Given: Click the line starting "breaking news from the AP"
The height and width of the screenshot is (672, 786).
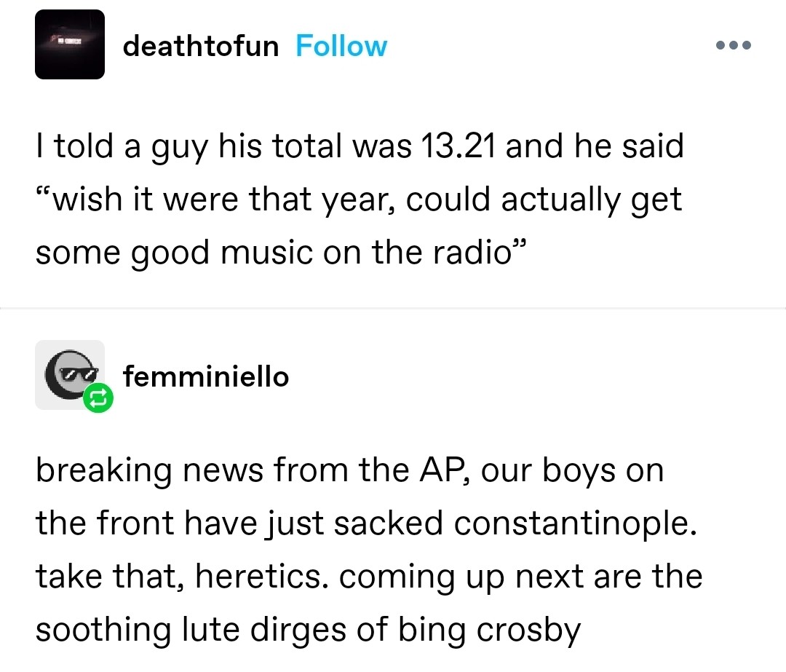Looking at the screenshot, I should click(x=349, y=470).
